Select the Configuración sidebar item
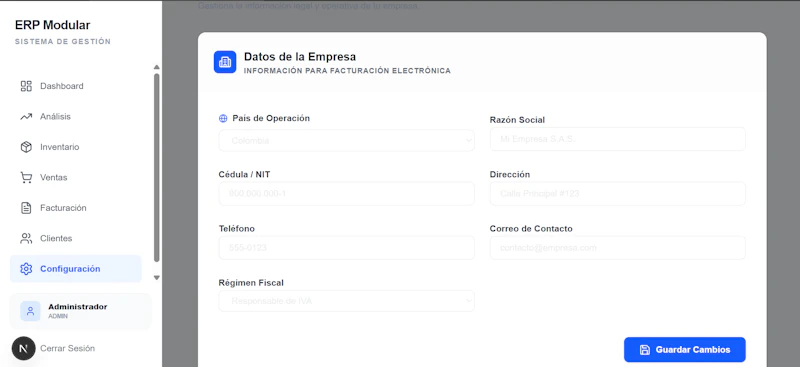Viewport: 800px width, 367px height. [x=76, y=269]
